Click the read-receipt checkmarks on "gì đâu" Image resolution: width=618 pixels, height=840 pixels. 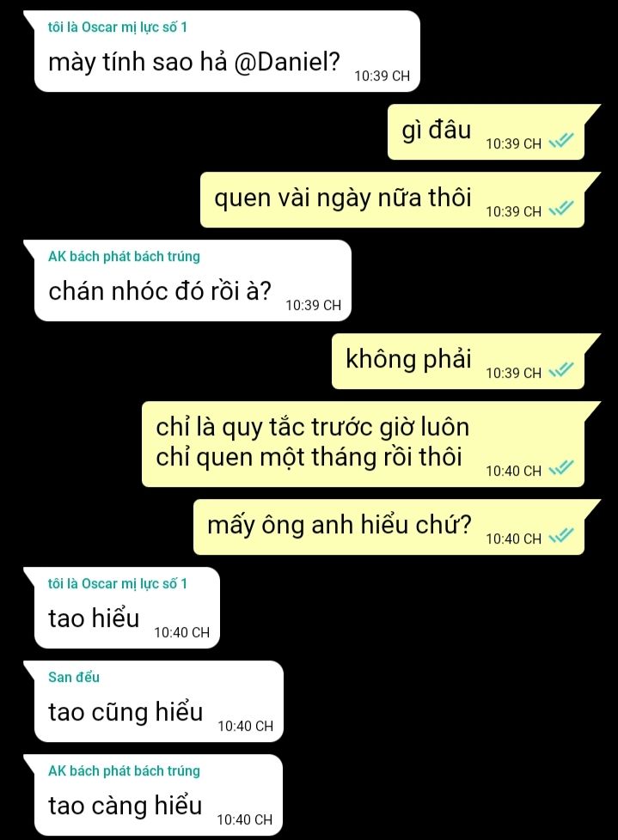(x=561, y=140)
